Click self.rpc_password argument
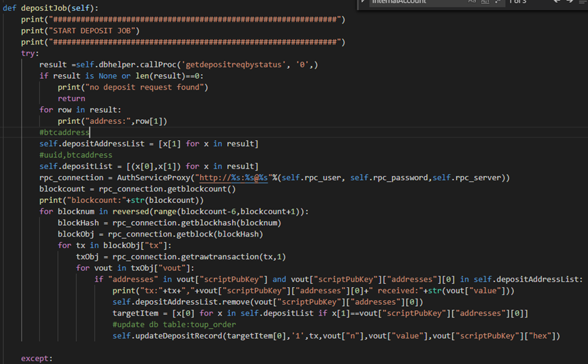This screenshot has height=364, width=588. (x=389, y=178)
